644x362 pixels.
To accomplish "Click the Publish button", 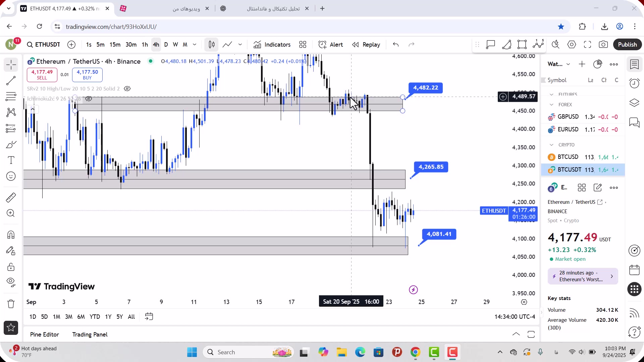I will point(627,45).
